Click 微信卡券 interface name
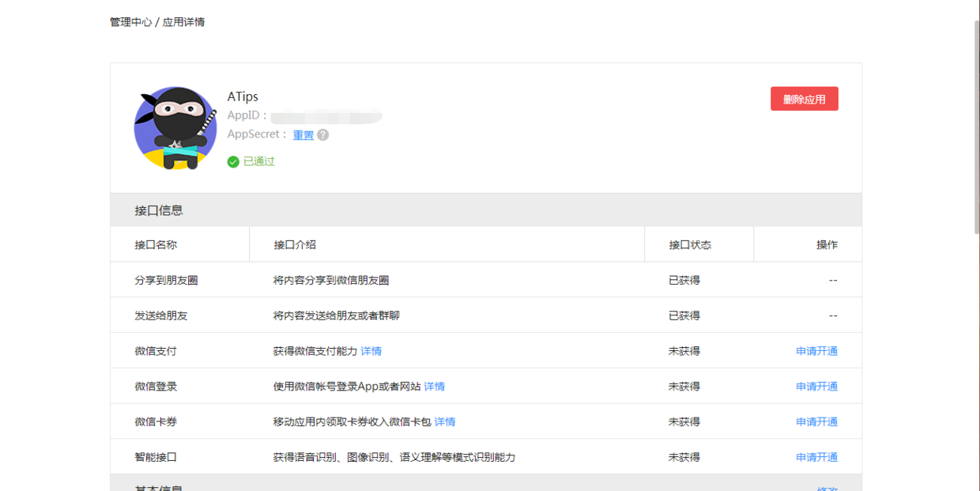 [x=156, y=422]
